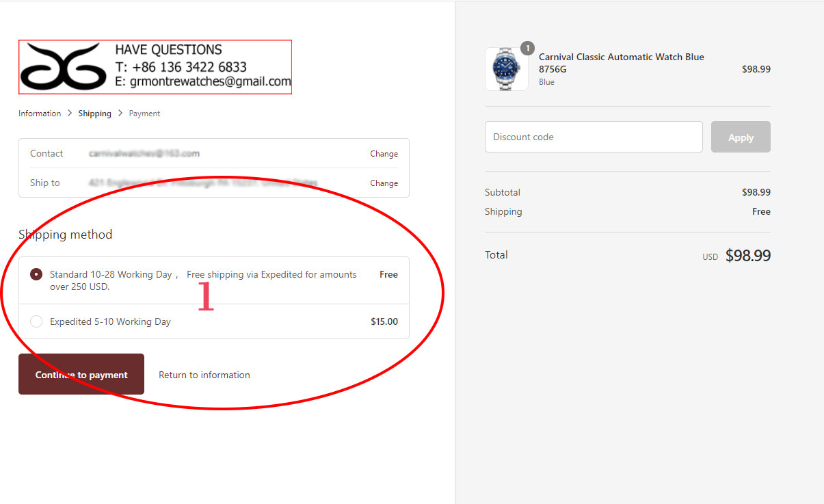
Task: Click the $15.00 expedited shipping price
Action: click(384, 321)
